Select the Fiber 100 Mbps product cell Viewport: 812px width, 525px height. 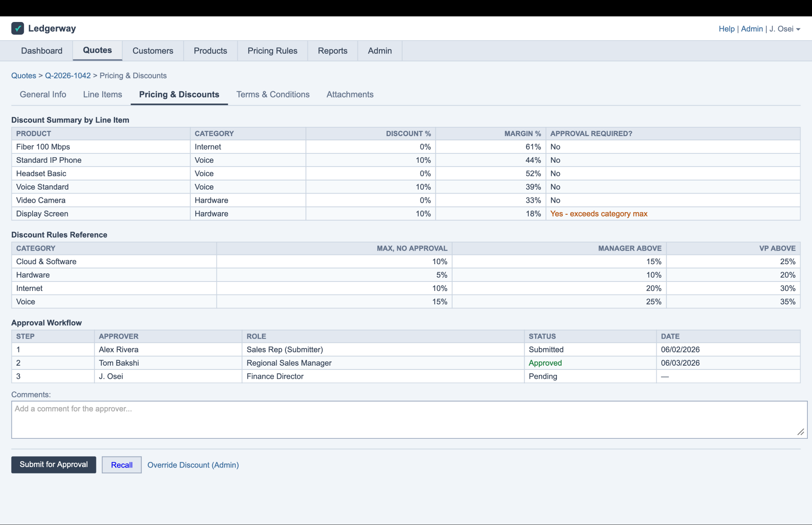tap(101, 147)
